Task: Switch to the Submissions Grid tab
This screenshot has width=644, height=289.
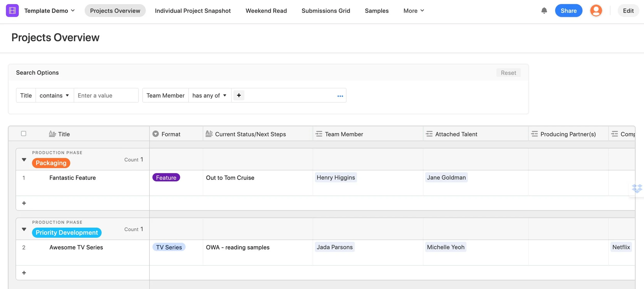Action: (x=326, y=11)
